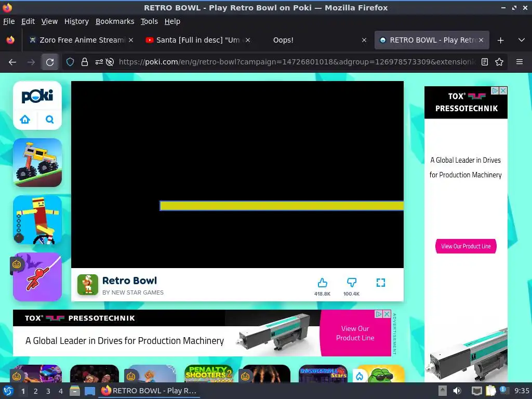Open a new tab
The image size is (532, 399).
[500, 41]
